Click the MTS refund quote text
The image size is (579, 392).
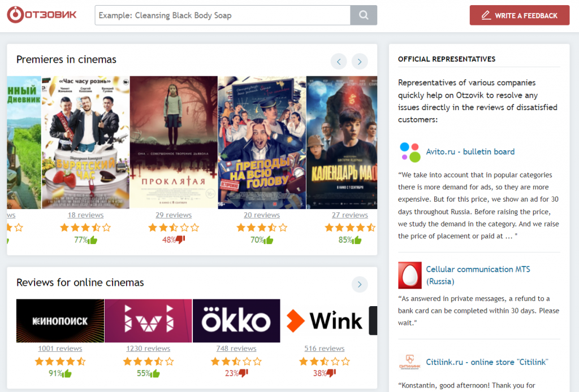478,311
